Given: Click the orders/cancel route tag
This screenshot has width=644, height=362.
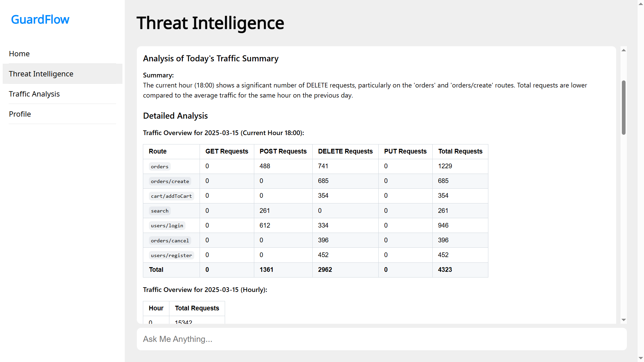Looking at the screenshot, I should click(x=170, y=241).
